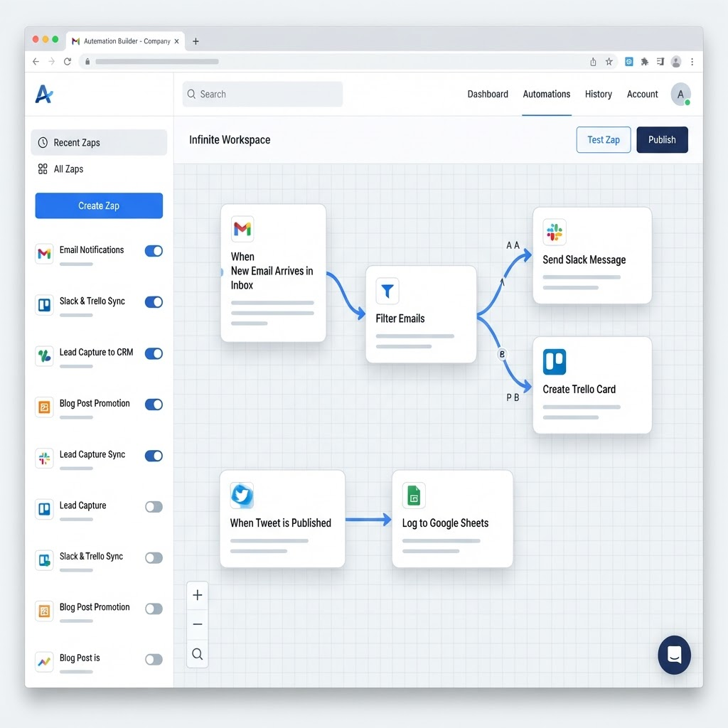Click the Trello icon beside the Lead Capture zap
This screenshot has width=728, height=728.
(x=44, y=509)
